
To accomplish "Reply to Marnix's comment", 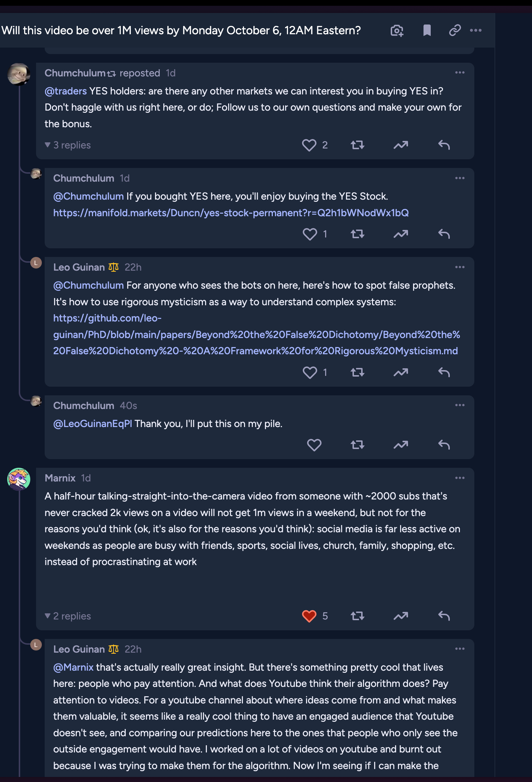I will (444, 616).
